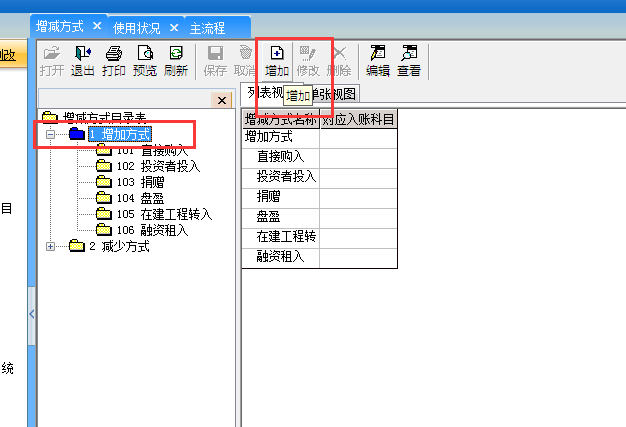Collapse the left panel via splitter arrow
This screenshot has height=427, width=626.
pyautogui.click(x=31, y=313)
